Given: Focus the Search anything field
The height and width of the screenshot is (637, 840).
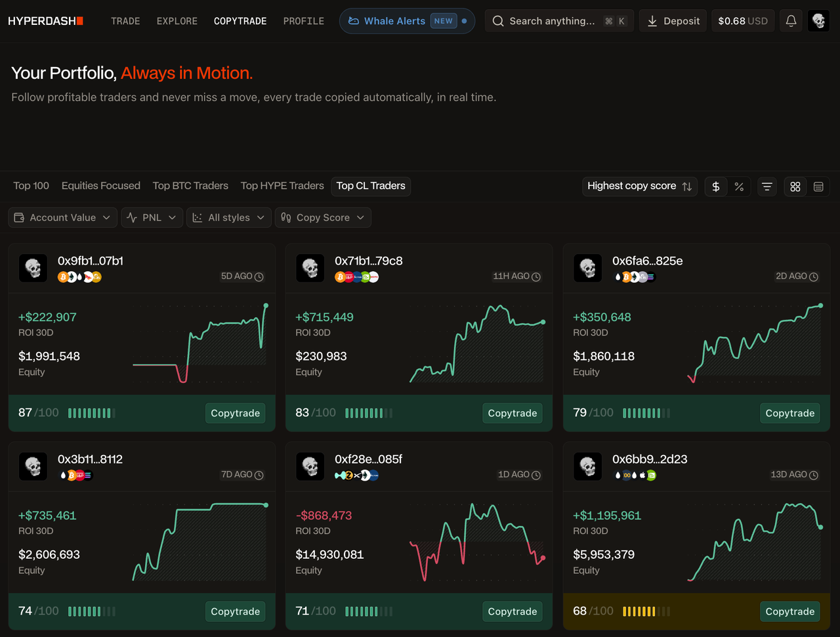Looking at the screenshot, I should [x=559, y=21].
